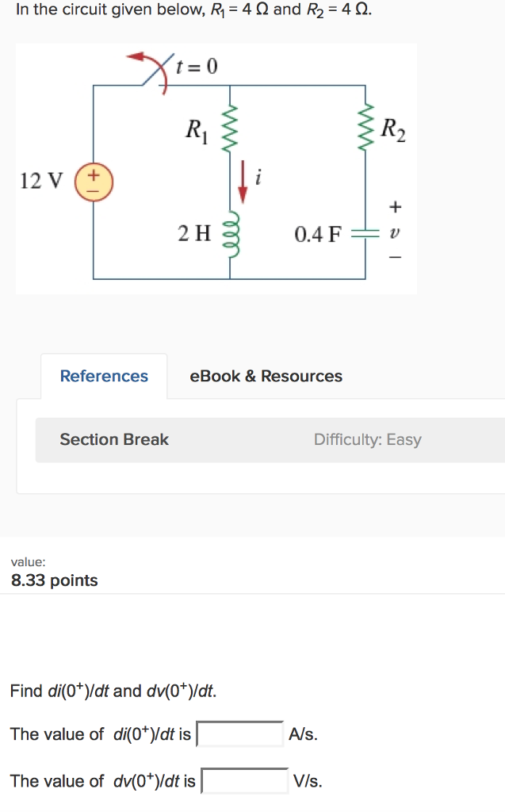Open the eBook & Resources tab
This screenshot has width=505, height=812.
[x=266, y=376]
